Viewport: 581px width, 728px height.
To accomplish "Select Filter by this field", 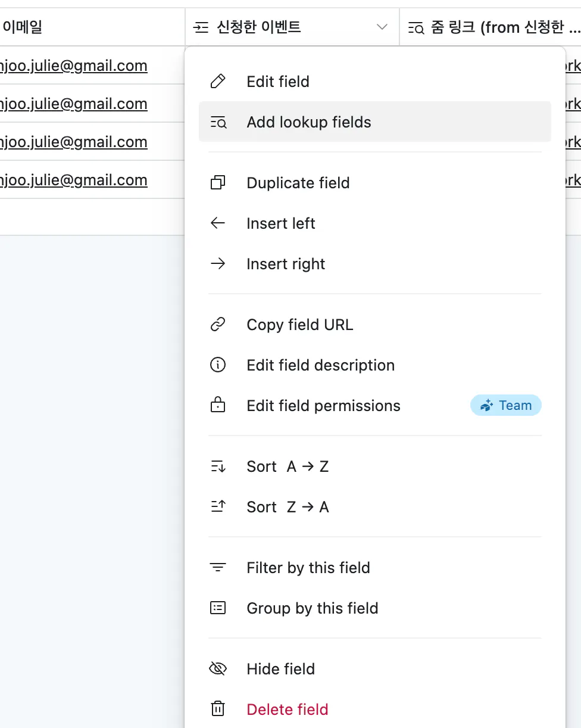I will pyautogui.click(x=308, y=568).
